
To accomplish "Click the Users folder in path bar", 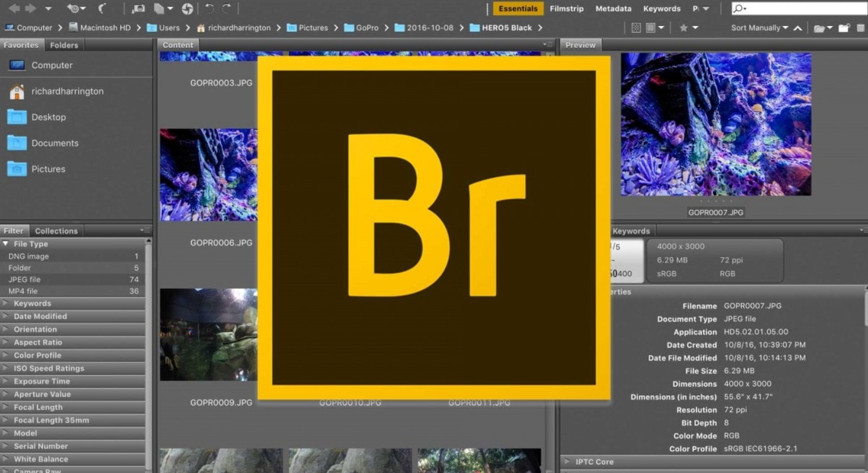I will click(x=163, y=28).
